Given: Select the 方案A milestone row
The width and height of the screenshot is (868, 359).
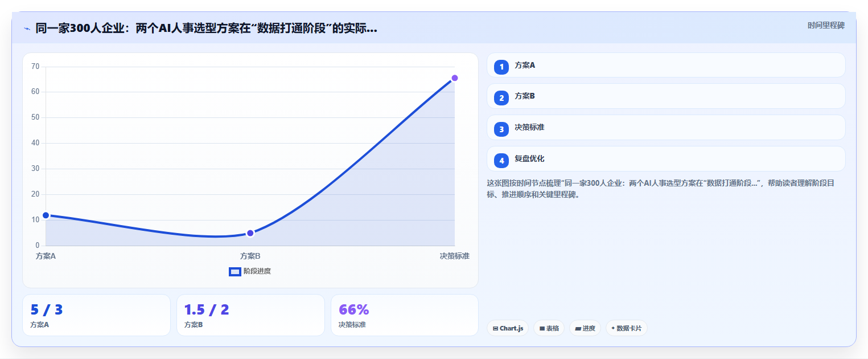Looking at the screenshot, I should tap(666, 65).
